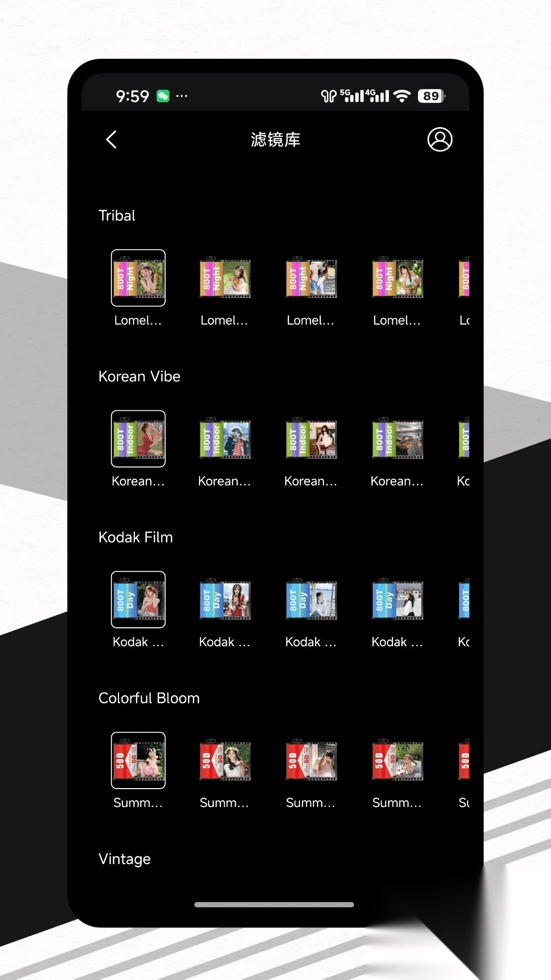Select the fourth Tribal Lomel filter

397,278
